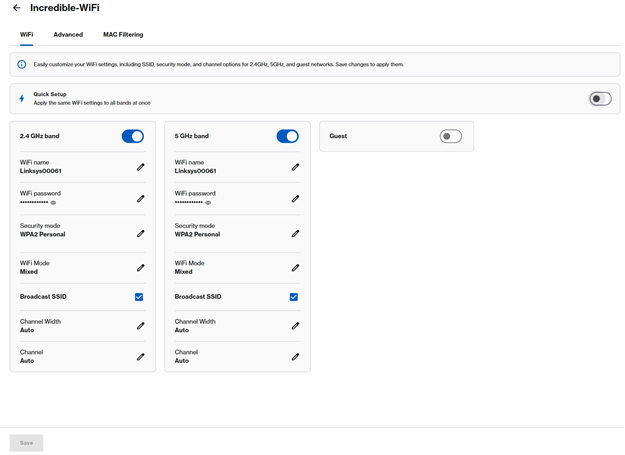Turn off the 2.4 GHz band switch
Image resolution: width=625 pixels, height=455 pixels.
[x=133, y=136]
